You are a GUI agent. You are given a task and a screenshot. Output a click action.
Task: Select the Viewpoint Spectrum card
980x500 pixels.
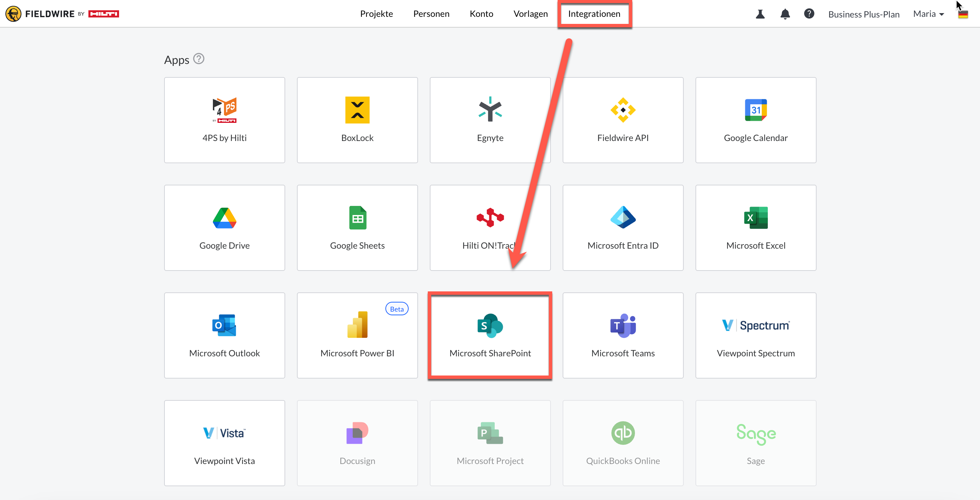tap(756, 335)
